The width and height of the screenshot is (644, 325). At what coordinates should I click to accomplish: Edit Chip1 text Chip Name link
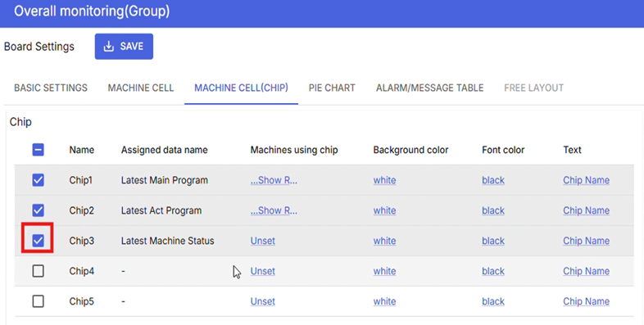click(586, 180)
